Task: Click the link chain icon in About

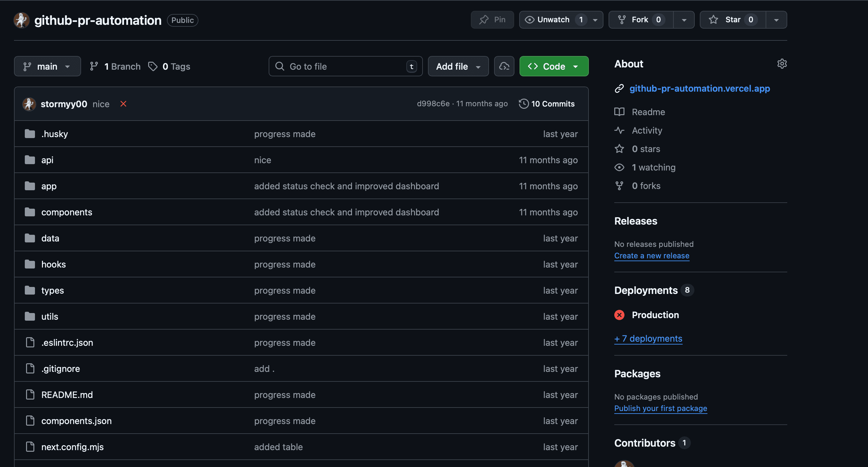Action: pos(619,88)
